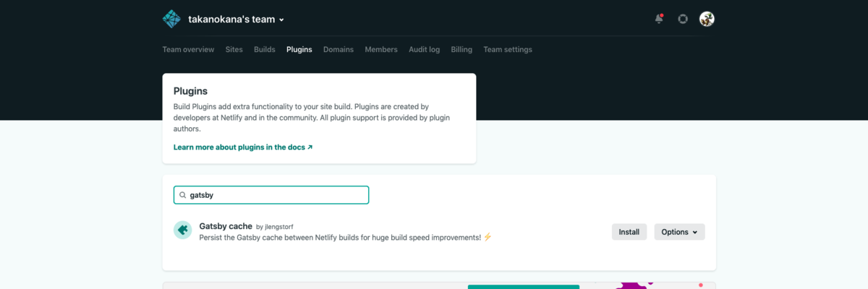Image resolution: width=868 pixels, height=289 pixels.
Task: Open the Billing tab
Action: 461,50
